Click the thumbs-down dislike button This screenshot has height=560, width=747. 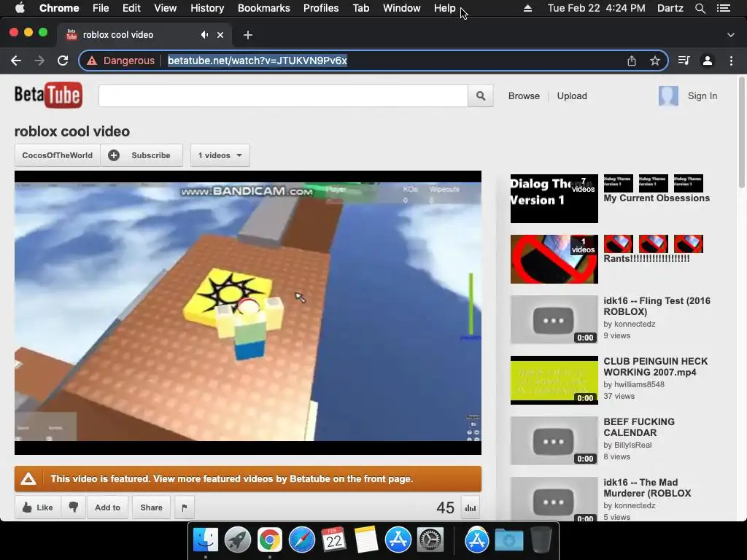pos(74,507)
